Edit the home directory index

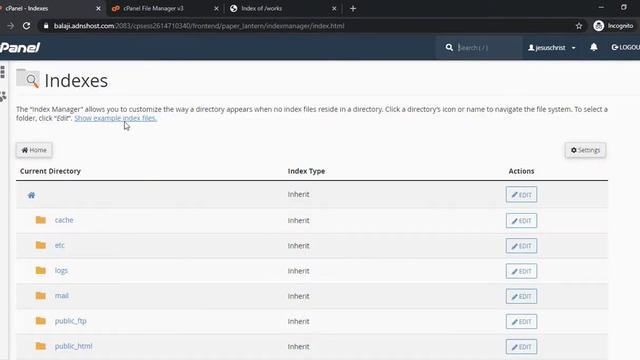pyautogui.click(x=521, y=195)
